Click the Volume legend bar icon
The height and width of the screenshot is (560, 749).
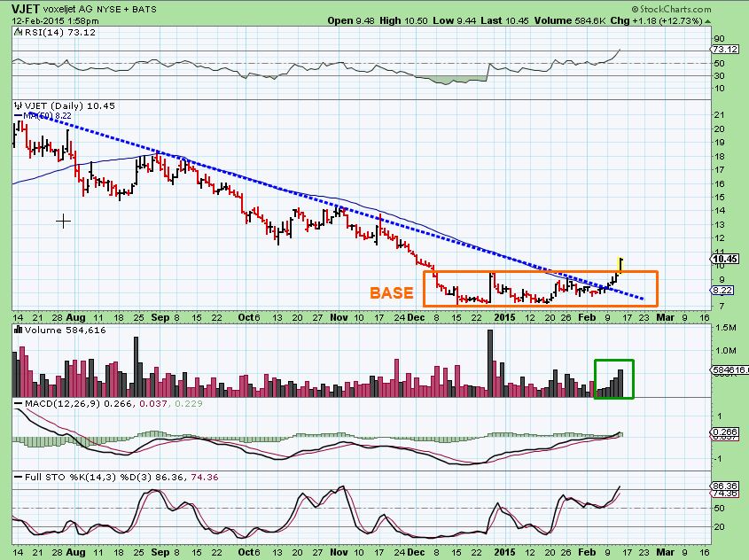pos(18,330)
